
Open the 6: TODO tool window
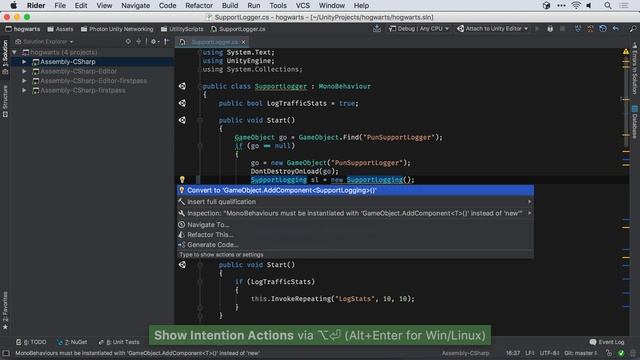[31, 342]
